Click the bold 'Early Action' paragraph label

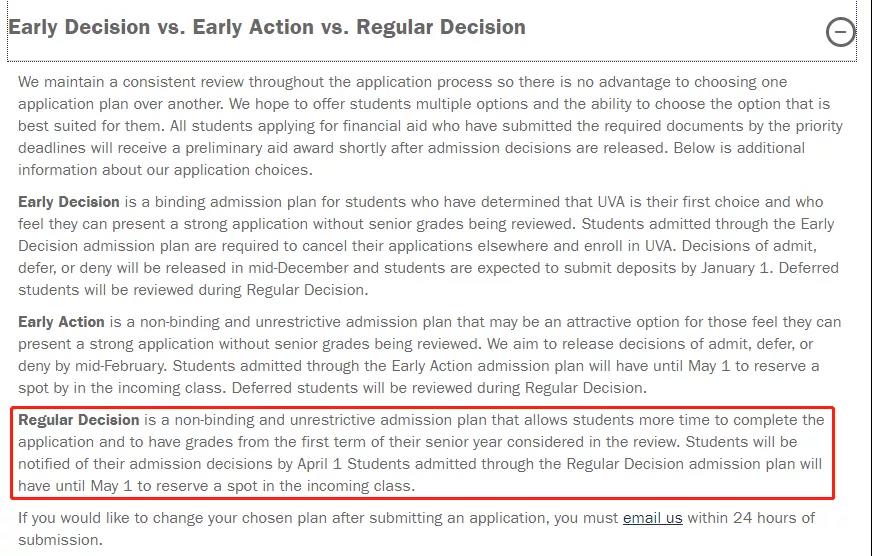click(62, 322)
